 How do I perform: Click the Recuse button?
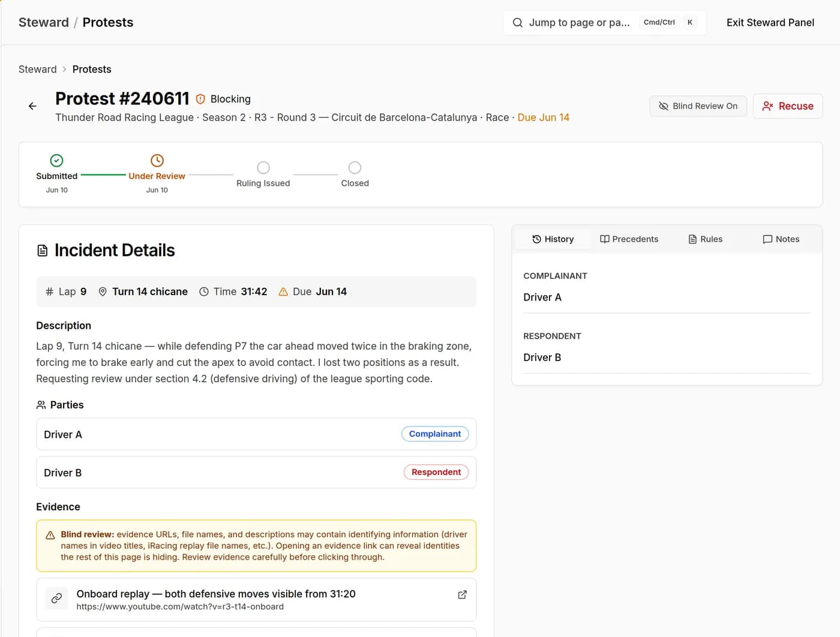(x=787, y=106)
